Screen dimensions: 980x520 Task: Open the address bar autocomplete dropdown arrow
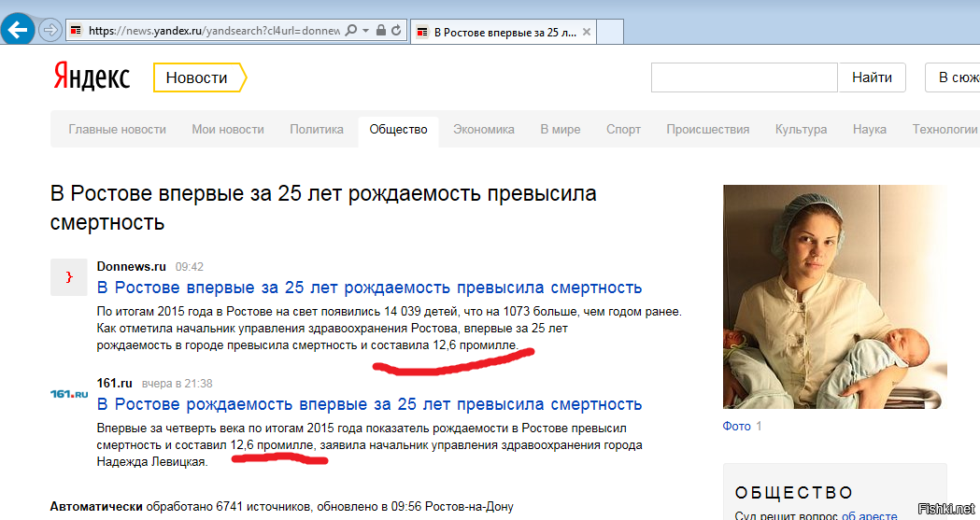[x=365, y=30]
